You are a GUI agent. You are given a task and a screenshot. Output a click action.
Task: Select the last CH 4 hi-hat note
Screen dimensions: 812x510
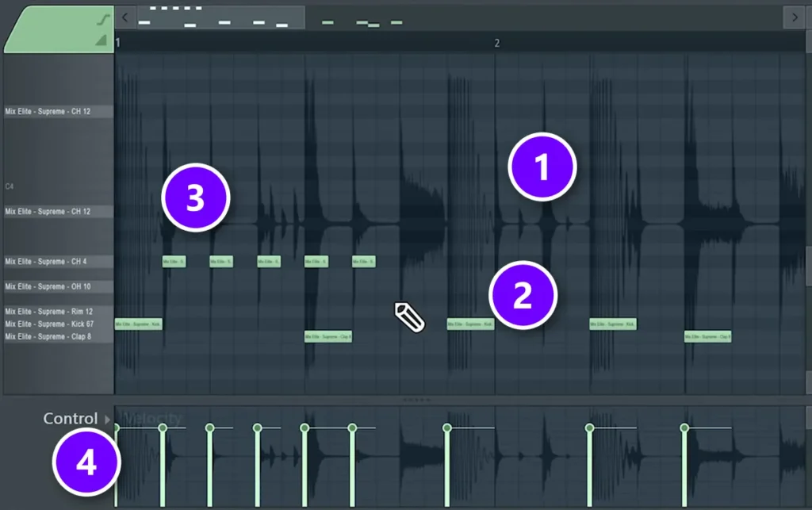pyautogui.click(x=363, y=262)
